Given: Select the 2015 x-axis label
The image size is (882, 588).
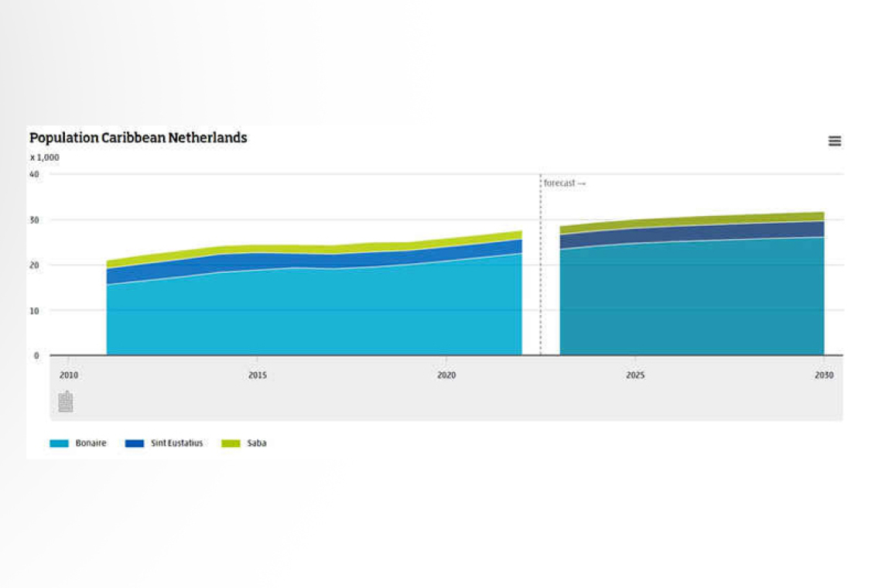Looking at the screenshot, I should click(x=258, y=374).
